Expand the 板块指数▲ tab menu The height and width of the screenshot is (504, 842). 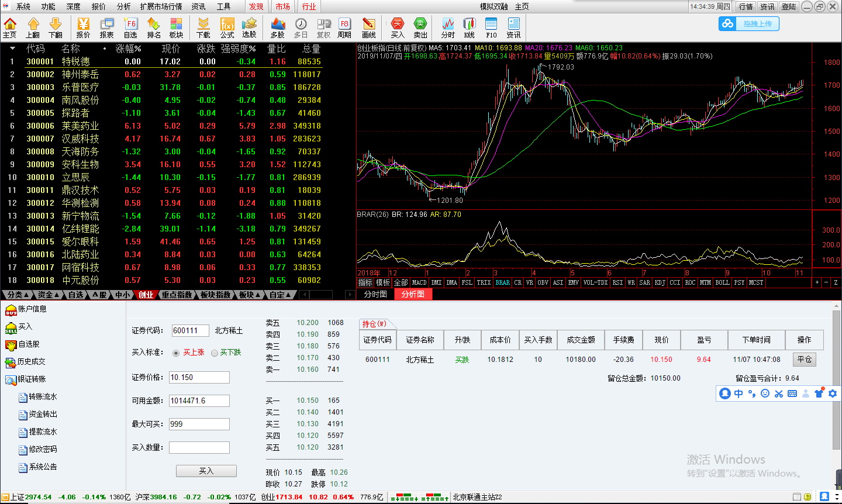point(216,295)
